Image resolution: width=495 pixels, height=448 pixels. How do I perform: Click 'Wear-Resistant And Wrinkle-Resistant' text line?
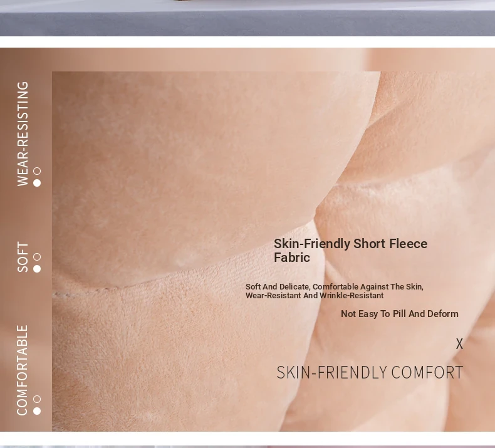point(314,296)
